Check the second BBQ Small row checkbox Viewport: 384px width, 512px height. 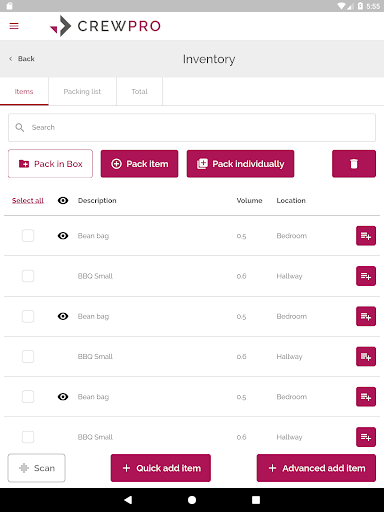click(x=28, y=356)
